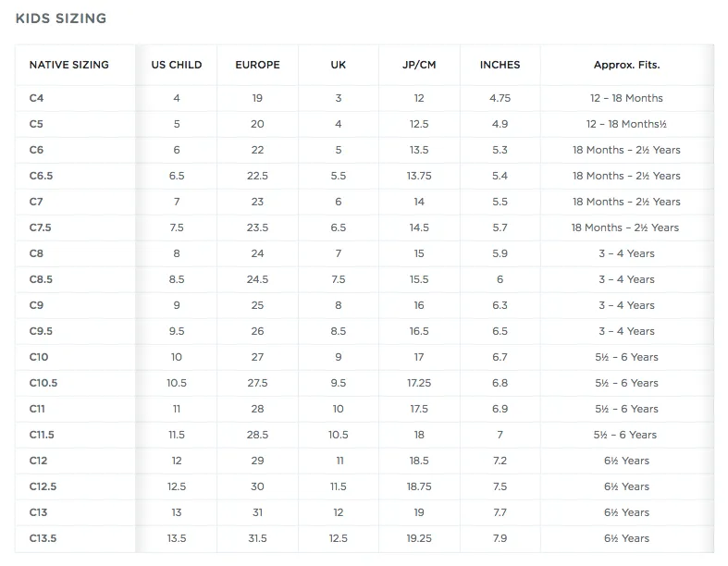Image resolution: width=728 pixels, height=566 pixels.
Task: Click the 17.25 JP/CM value
Action: coord(419,383)
